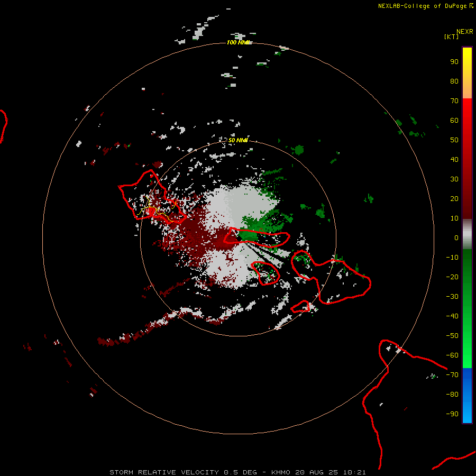This screenshot has height=476, width=476.
Task: Click the -20 scale value
Action: [452, 277]
